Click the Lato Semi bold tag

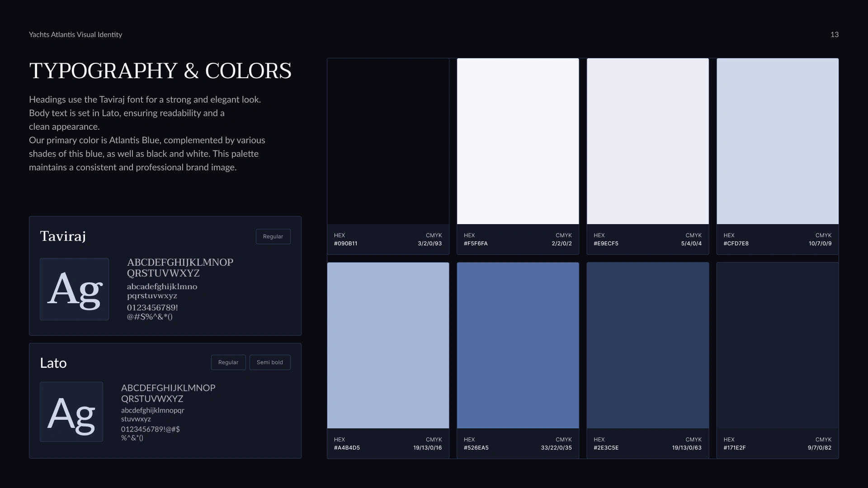tap(270, 362)
